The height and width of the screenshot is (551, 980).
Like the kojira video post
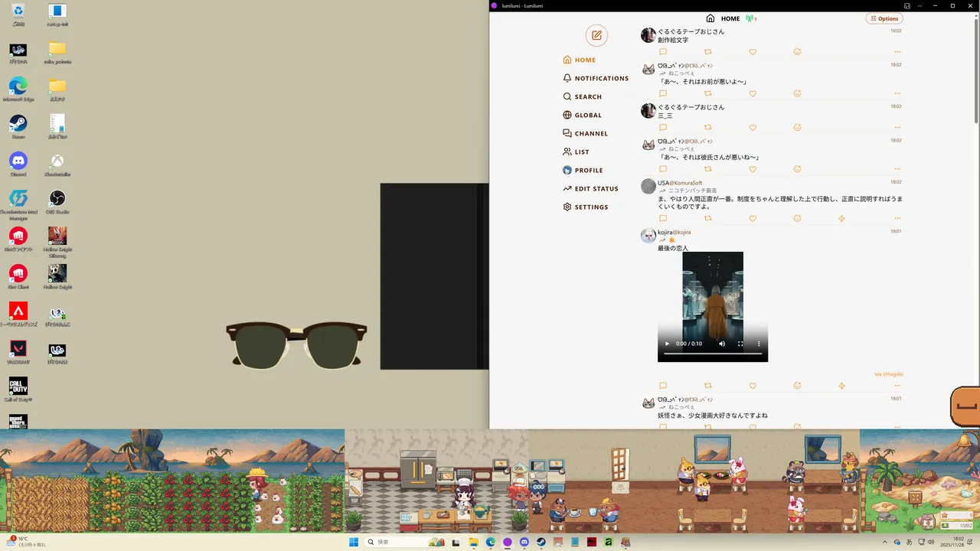pyautogui.click(x=753, y=386)
